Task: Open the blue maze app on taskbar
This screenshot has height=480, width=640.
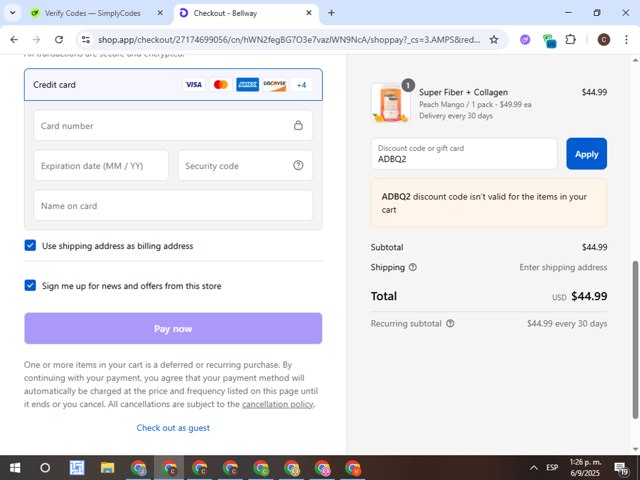Action: pyautogui.click(x=76, y=468)
